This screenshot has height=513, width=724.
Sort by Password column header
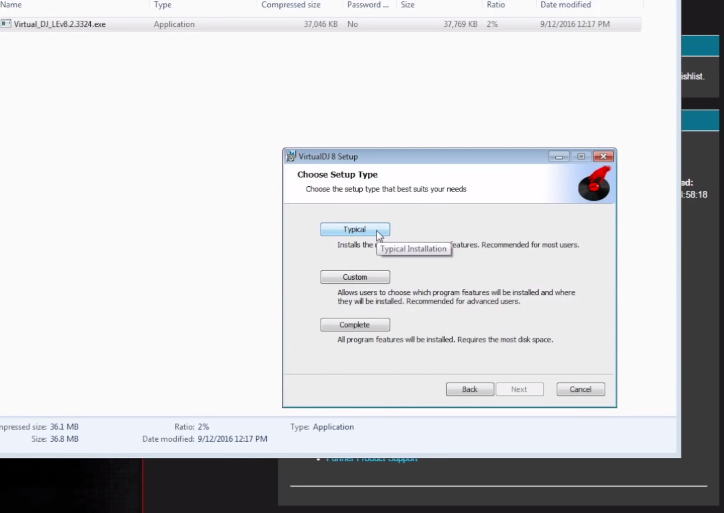[x=368, y=5]
